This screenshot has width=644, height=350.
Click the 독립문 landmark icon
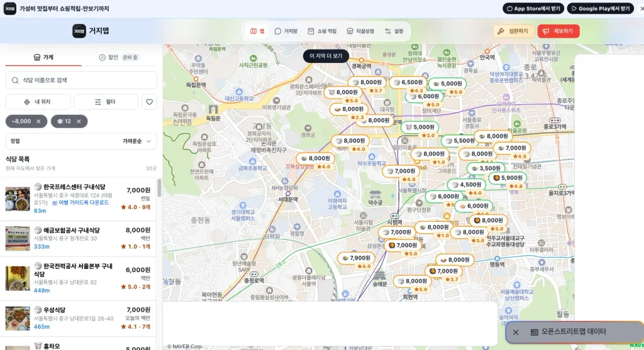click(x=213, y=109)
